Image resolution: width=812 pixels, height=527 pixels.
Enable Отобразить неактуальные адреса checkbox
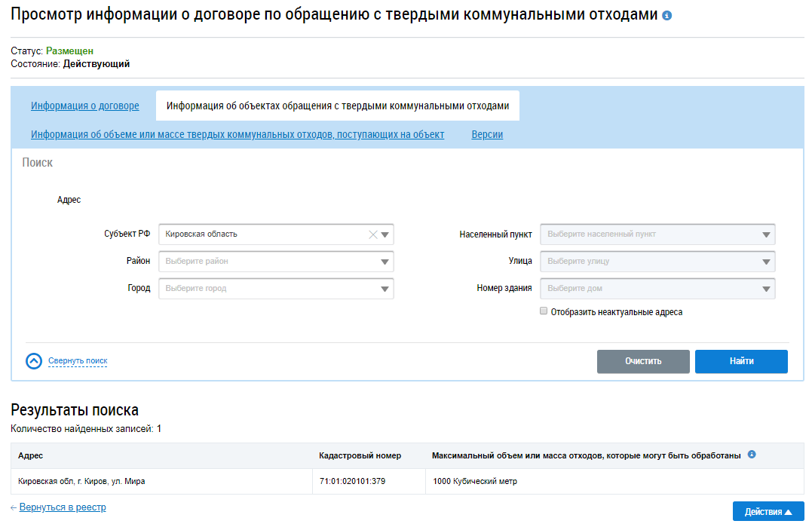pyautogui.click(x=544, y=311)
